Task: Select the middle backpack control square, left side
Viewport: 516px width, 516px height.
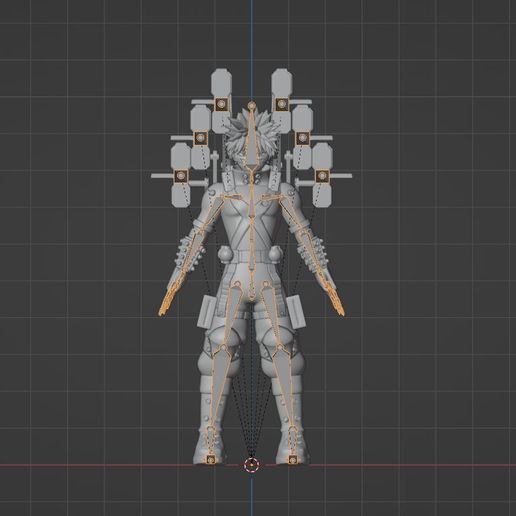Action: [x=201, y=138]
